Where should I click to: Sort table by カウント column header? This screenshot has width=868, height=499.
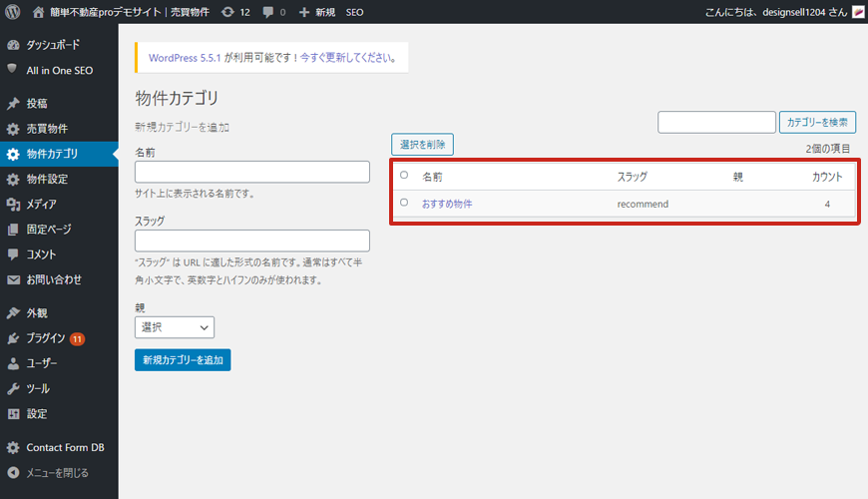pos(827,177)
